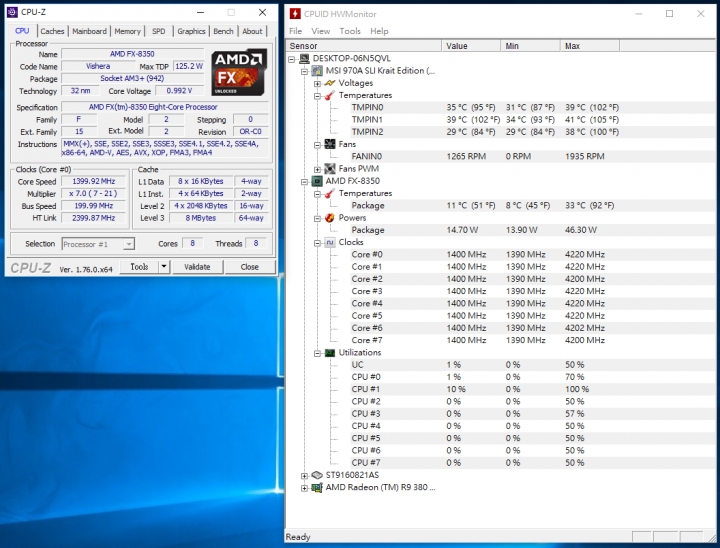Screen dimensions: 720x548
Task: Collapse the Clocks node
Action: click(317, 243)
